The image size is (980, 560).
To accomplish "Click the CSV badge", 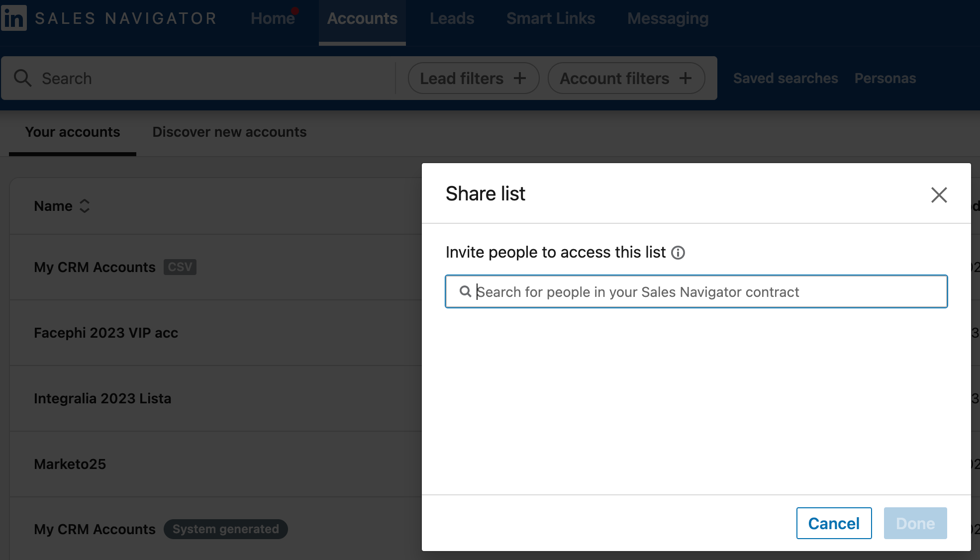I will 180,267.
